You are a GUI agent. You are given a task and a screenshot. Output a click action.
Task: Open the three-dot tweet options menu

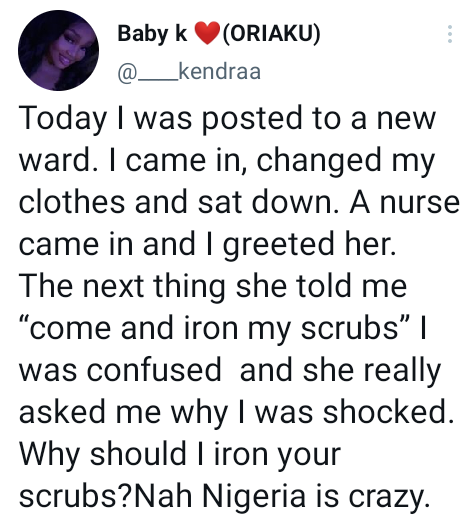coord(450,34)
